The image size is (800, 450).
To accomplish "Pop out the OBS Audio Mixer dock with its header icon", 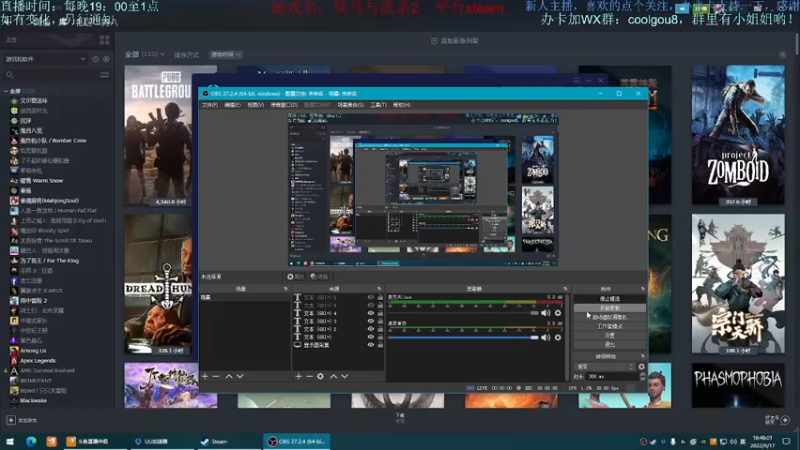I will [565, 289].
